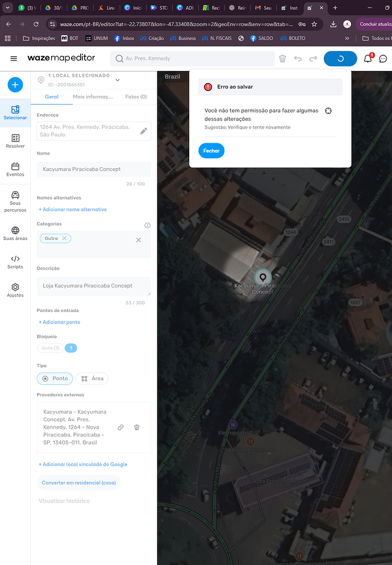Set lock level to Auto (1)
Viewport: 392px width, 565px height.
pos(51,348)
